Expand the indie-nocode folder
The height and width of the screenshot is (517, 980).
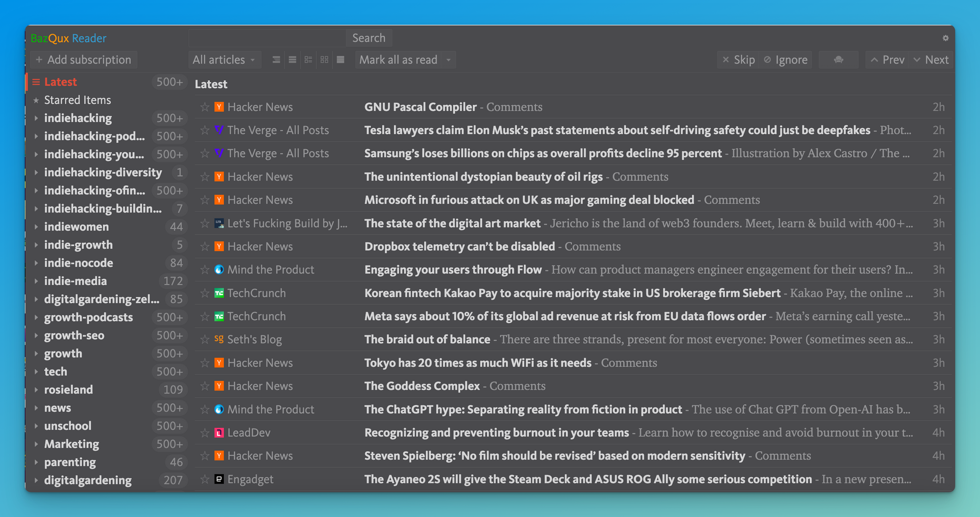pos(36,263)
